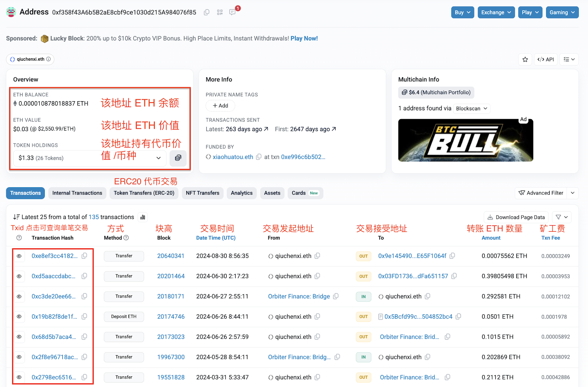
Task: Open the Exchange dropdown menu
Action: (x=496, y=12)
